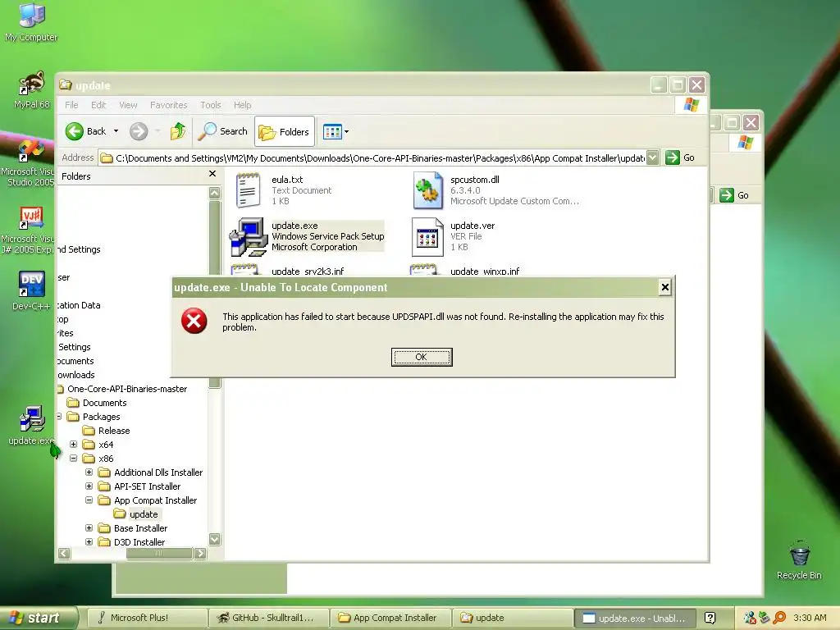Open the View menu

[128, 105]
